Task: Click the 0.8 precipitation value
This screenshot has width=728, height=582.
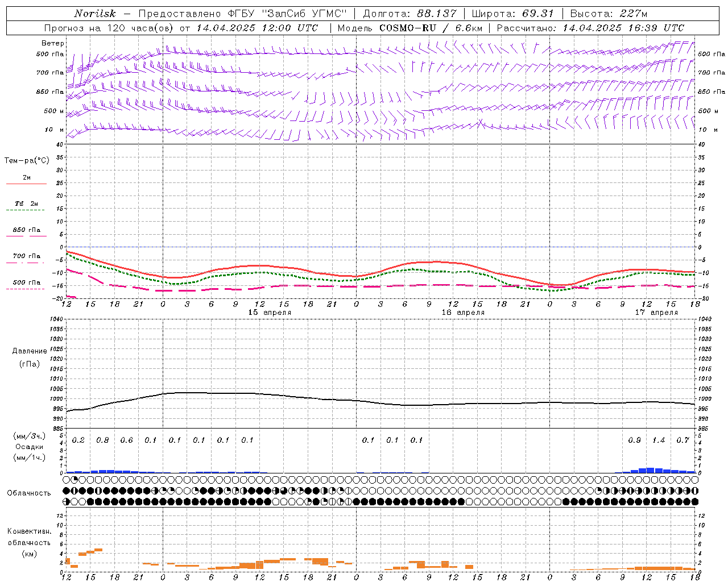Action: [x=102, y=440]
